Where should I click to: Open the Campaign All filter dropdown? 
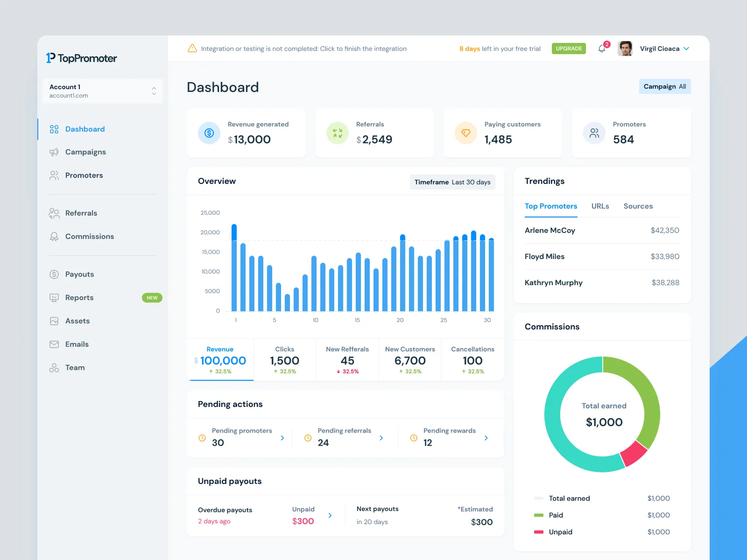[665, 86]
